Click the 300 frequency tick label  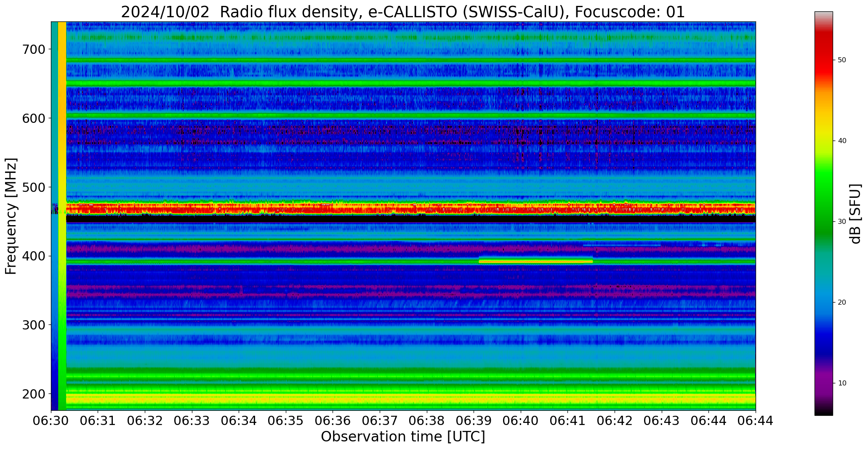[x=33, y=325]
